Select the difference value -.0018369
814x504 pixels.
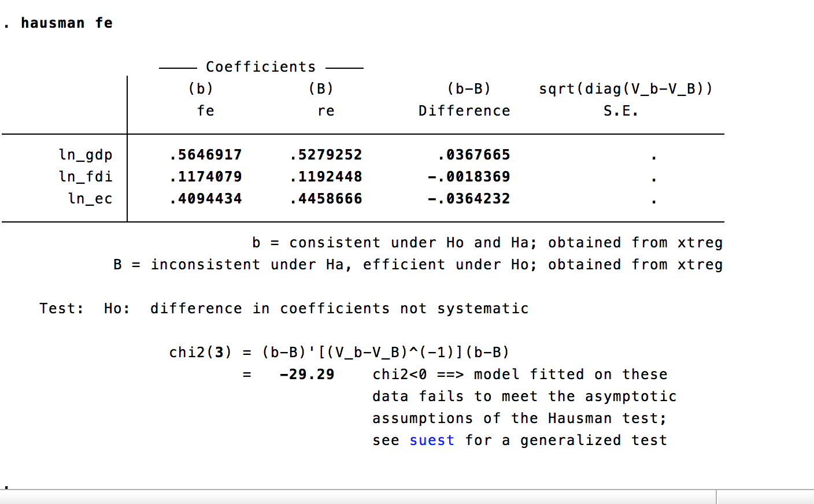[x=469, y=177]
